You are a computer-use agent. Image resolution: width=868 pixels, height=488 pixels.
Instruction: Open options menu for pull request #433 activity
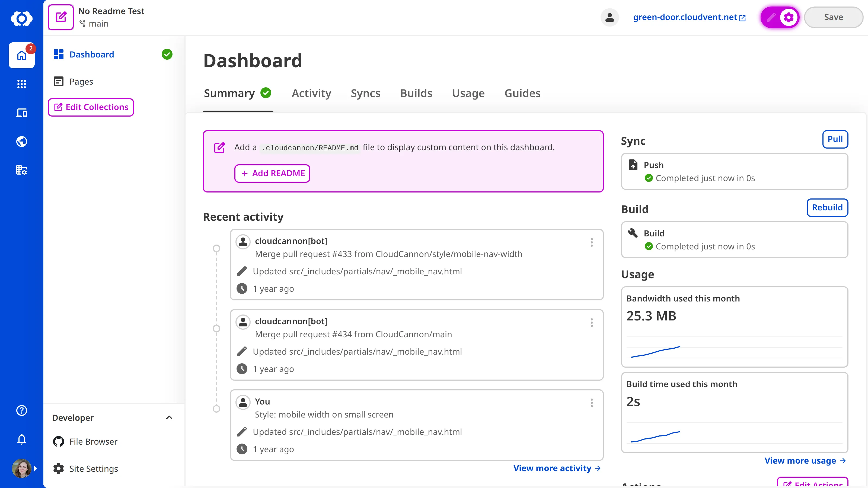[x=592, y=242]
